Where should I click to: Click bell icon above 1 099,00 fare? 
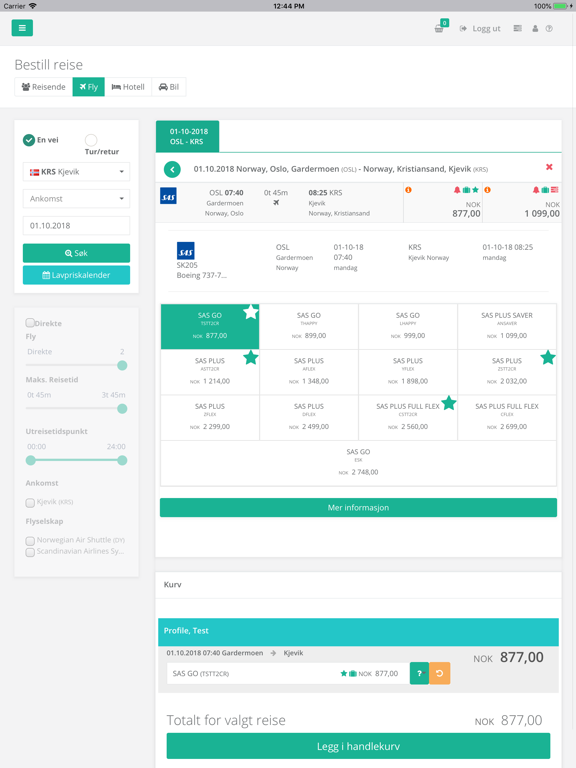pos(536,190)
